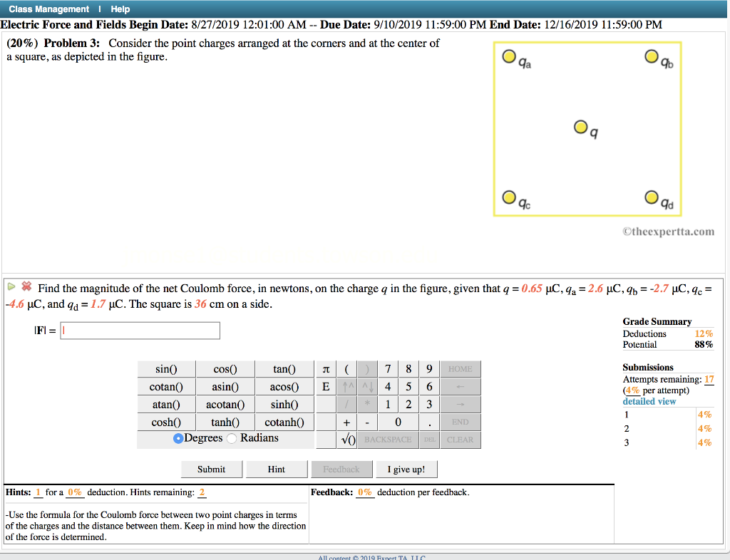
Task: Click the red X icon beside the problem
Action: click(x=25, y=288)
